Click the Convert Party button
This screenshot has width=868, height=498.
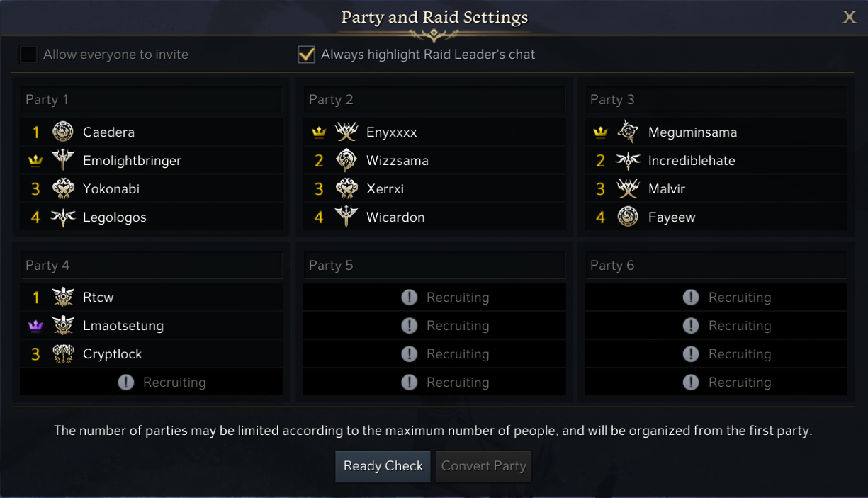[484, 466]
